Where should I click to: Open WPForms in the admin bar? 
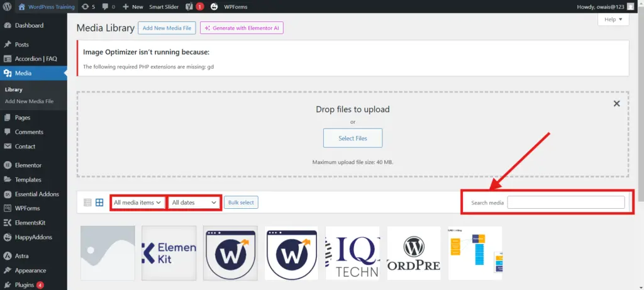pyautogui.click(x=235, y=6)
